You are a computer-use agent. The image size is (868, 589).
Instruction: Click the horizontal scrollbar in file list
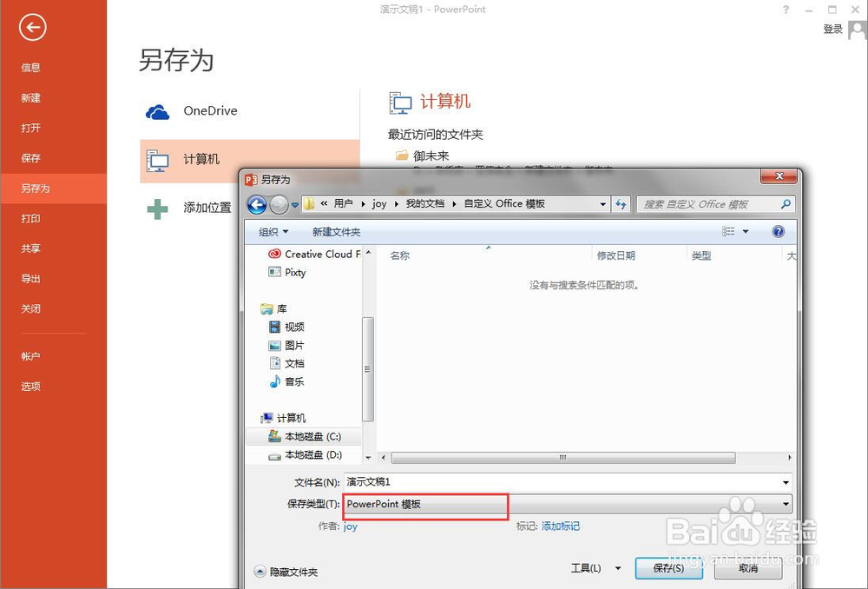(563, 458)
